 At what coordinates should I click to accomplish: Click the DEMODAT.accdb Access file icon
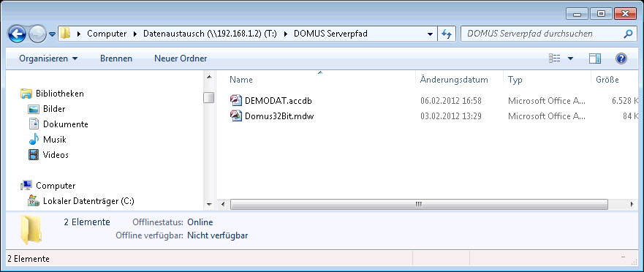tap(236, 101)
